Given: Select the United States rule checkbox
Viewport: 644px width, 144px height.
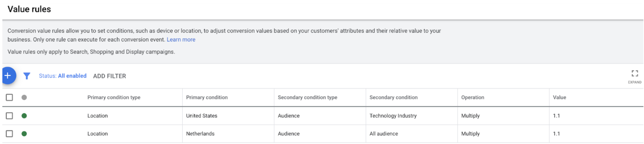Looking at the screenshot, I should point(9,116).
